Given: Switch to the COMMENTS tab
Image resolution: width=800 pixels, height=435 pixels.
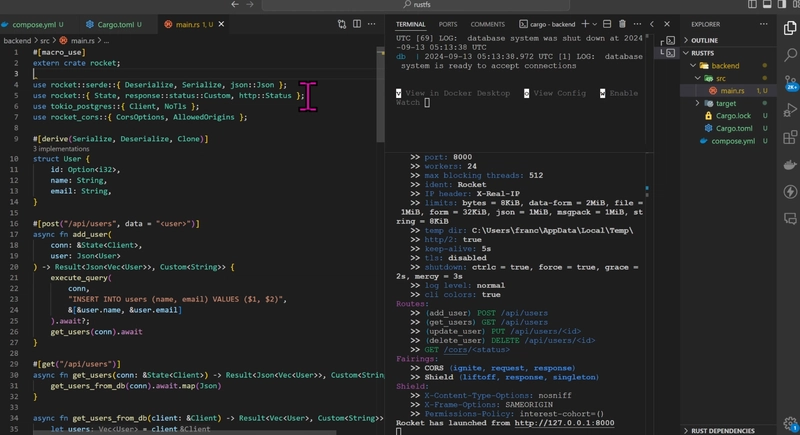Looking at the screenshot, I should (x=487, y=24).
